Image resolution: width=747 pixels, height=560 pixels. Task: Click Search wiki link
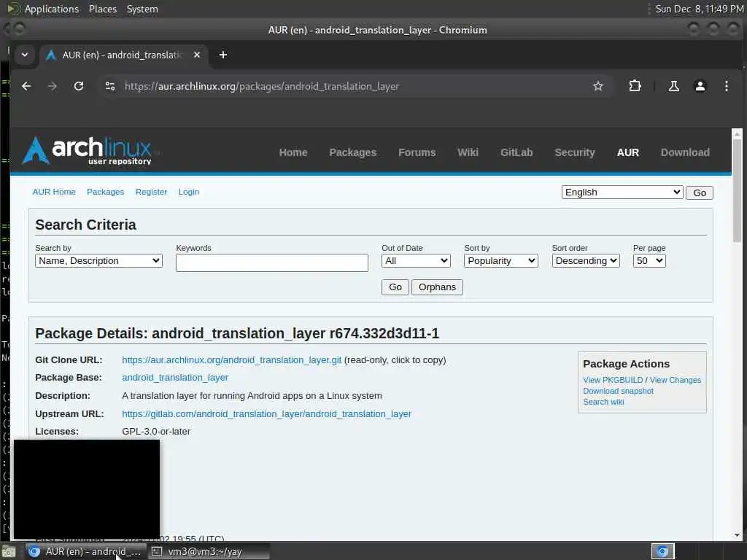click(x=603, y=402)
